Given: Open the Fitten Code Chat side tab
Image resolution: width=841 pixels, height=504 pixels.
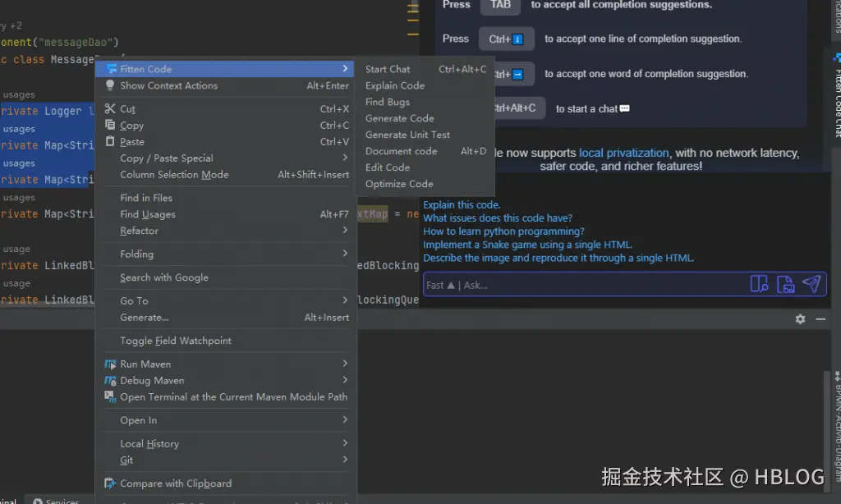Looking at the screenshot, I should (x=837, y=97).
